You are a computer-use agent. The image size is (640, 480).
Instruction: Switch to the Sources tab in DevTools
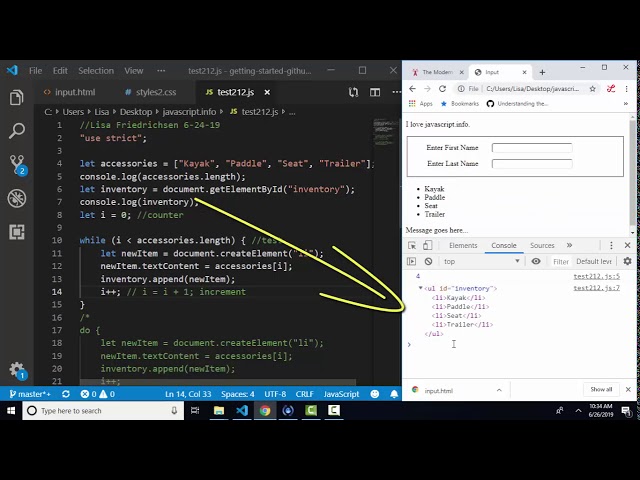[x=542, y=245]
